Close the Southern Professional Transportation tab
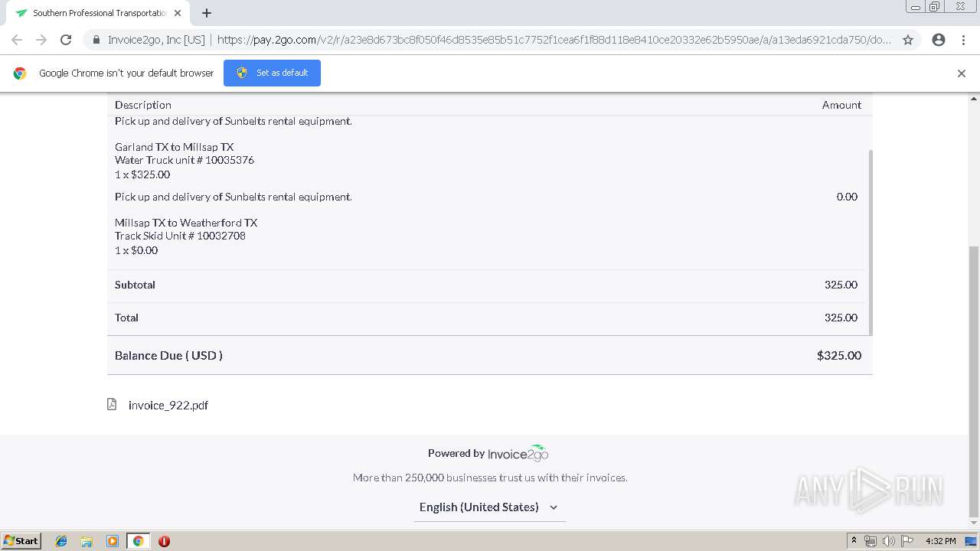 click(178, 13)
